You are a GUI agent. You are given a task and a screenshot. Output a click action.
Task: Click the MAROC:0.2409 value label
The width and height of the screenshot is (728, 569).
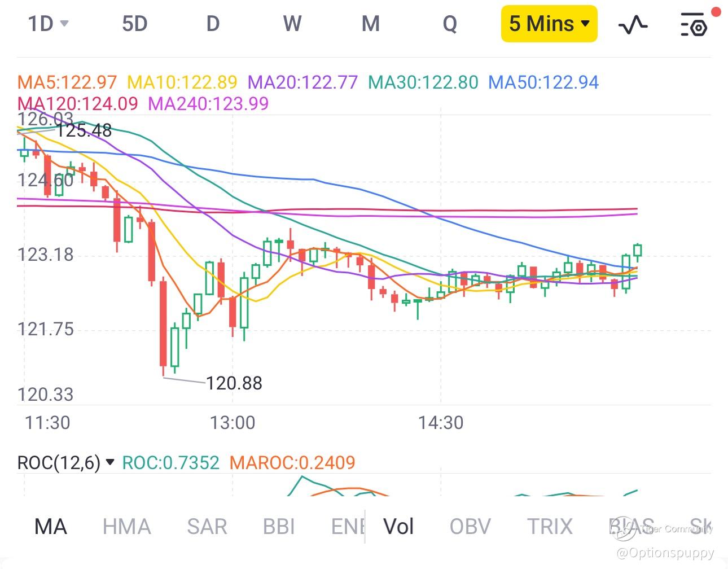pyautogui.click(x=292, y=463)
